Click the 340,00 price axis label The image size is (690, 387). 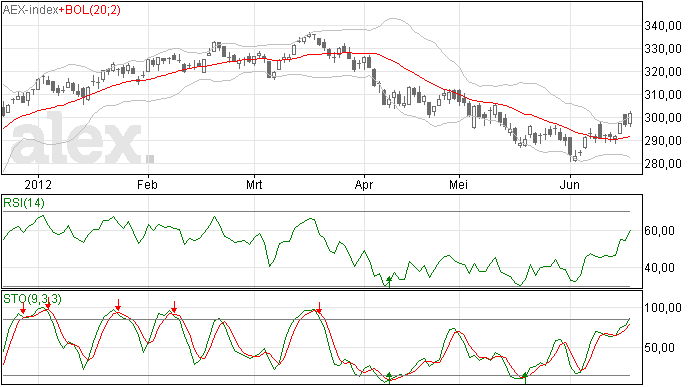click(663, 26)
